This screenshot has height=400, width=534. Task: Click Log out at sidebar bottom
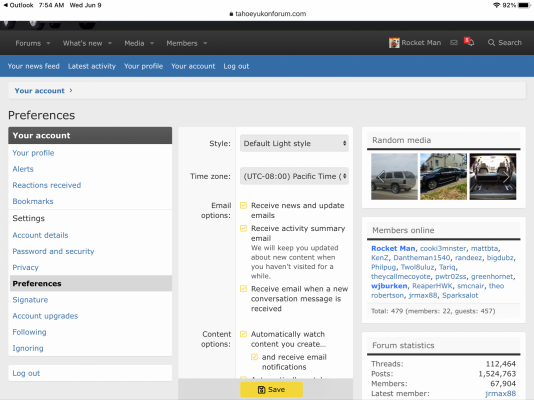point(26,373)
